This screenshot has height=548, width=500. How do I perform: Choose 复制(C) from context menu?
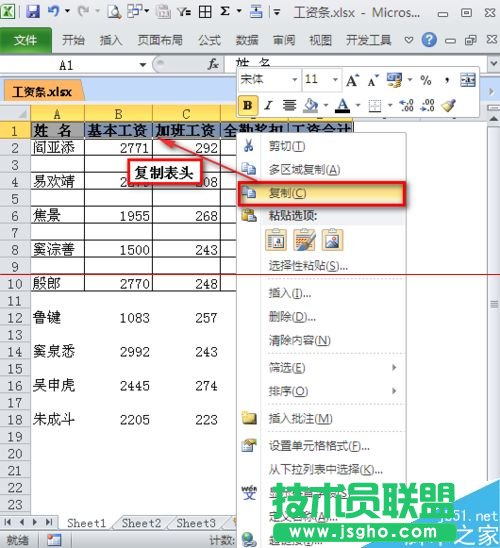(321, 193)
